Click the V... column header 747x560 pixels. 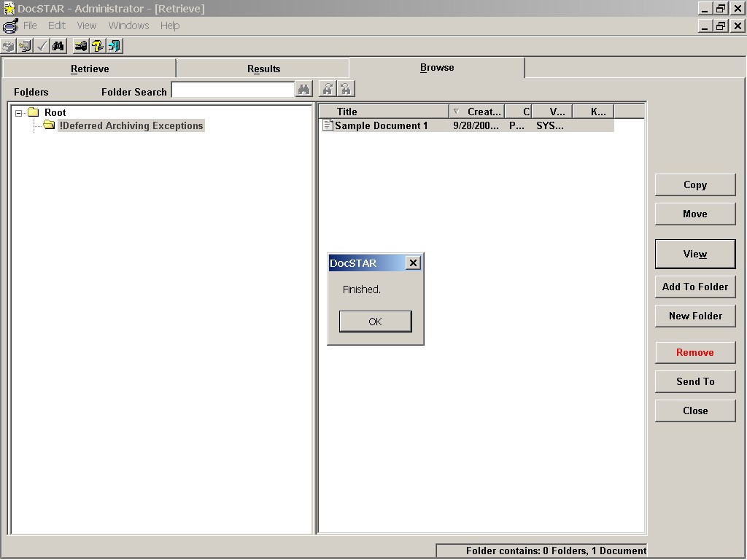[x=552, y=112]
